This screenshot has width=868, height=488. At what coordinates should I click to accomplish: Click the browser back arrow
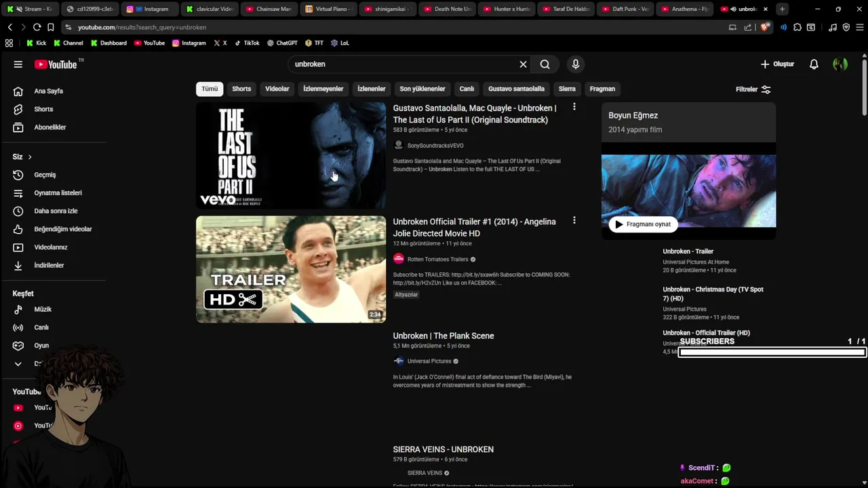point(9,27)
